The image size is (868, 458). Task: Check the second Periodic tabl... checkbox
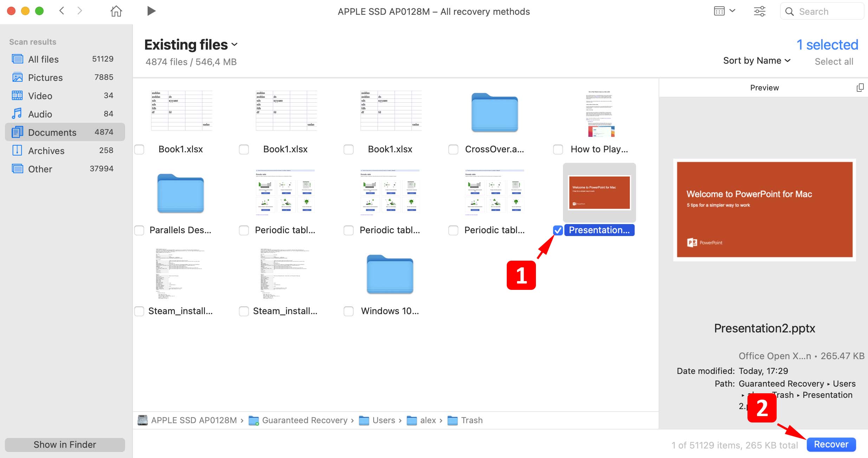(349, 230)
